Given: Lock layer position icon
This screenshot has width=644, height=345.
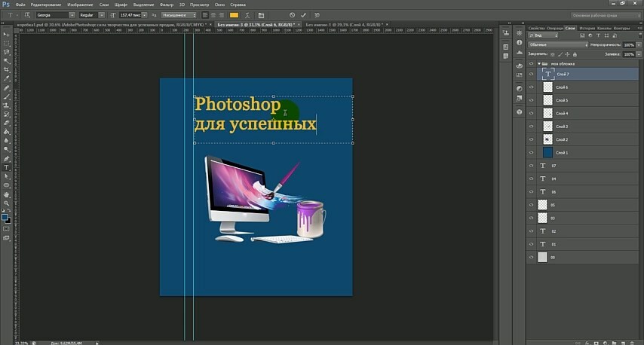Looking at the screenshot, I should [567, 54].
